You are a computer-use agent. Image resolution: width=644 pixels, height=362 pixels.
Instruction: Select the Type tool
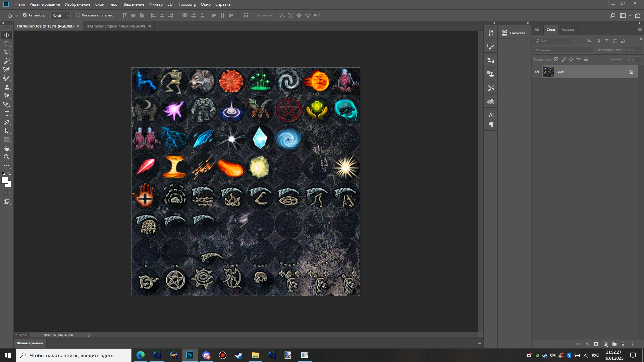point(7,114)
